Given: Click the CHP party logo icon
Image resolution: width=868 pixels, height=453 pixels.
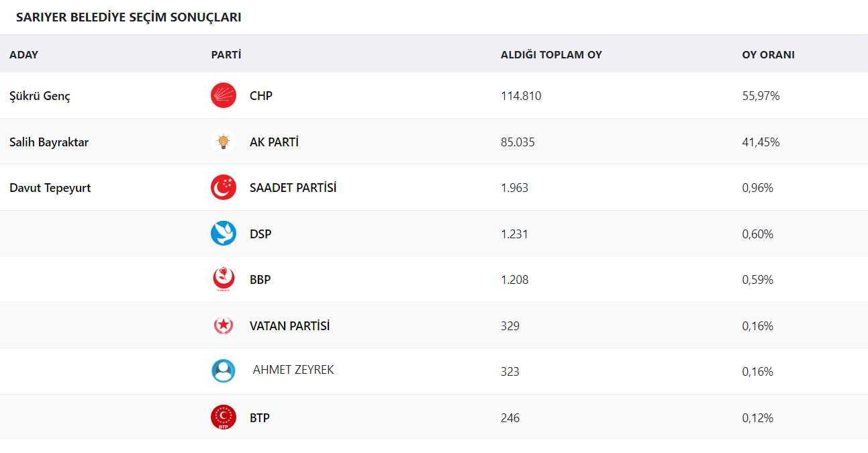Looking at the screenshot, I should click(x=224, y=95).
